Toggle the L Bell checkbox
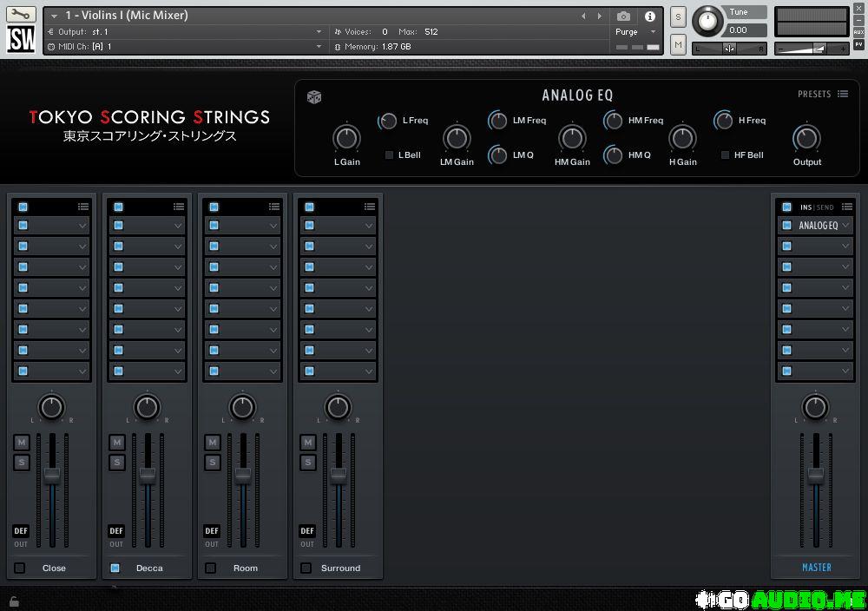868x611 pixels. click(389, 155)
